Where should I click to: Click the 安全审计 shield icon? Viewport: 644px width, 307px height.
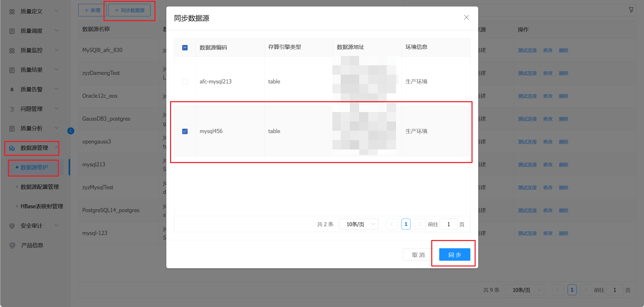(12, 226)
